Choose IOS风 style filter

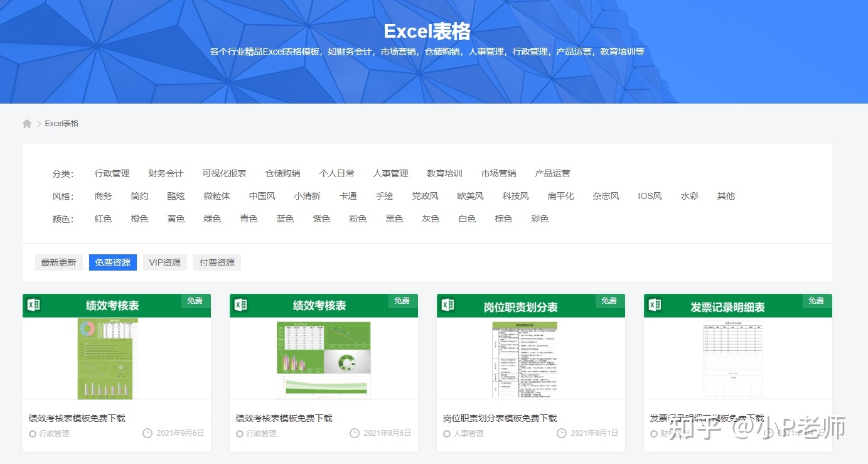(650, 196)
